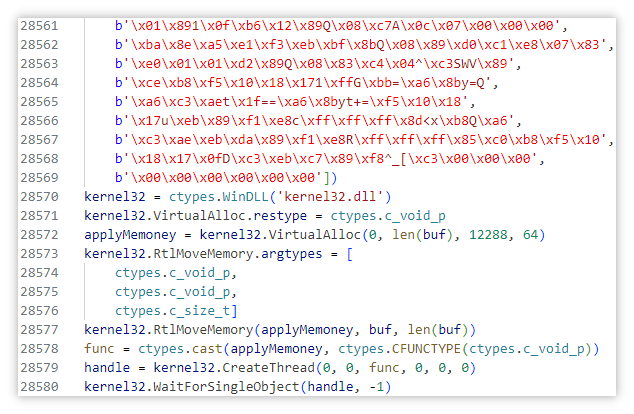Select line number 28570

tap(40, 197)
